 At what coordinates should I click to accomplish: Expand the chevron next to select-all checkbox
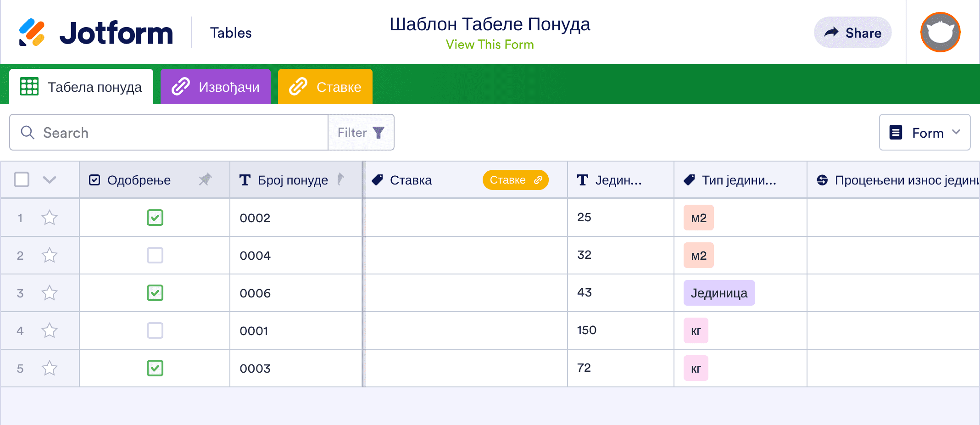49,180
